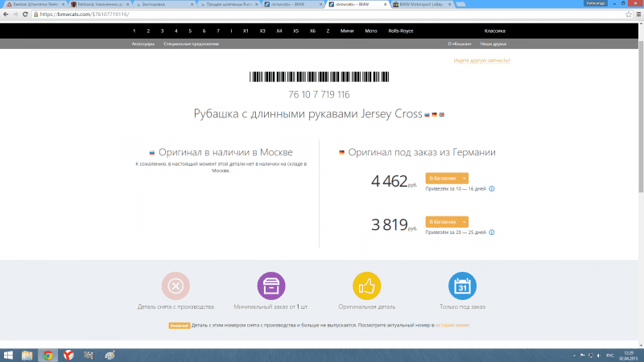The image size is (644, 362).
Task: Open the 'истории замен' link
Action: point(452,325)
